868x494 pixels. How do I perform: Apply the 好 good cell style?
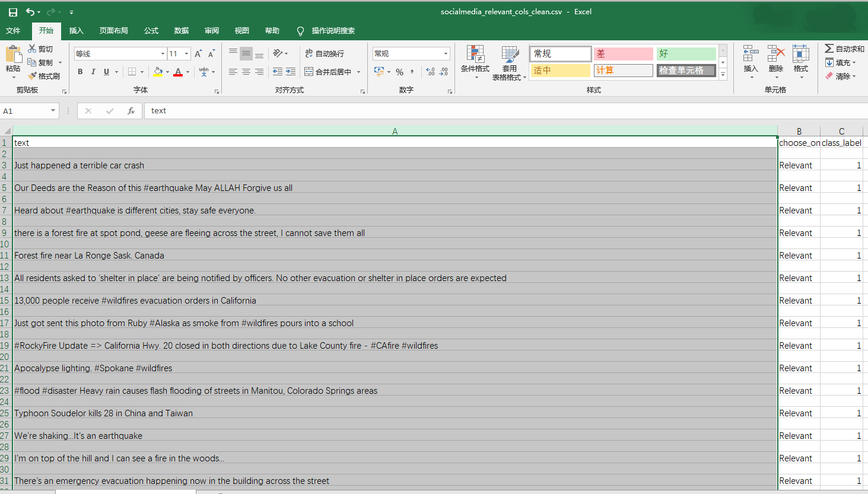click(x=686, y=53)
